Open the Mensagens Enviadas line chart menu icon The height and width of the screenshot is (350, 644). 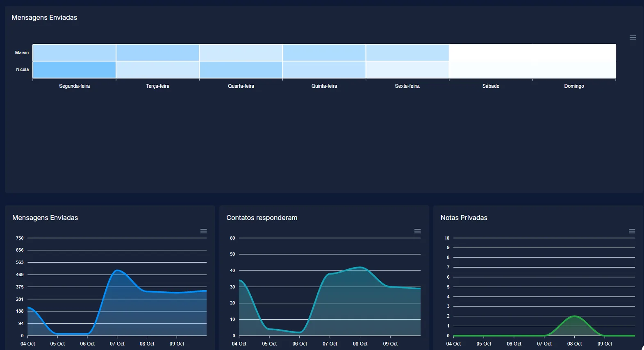pos(203,231)
